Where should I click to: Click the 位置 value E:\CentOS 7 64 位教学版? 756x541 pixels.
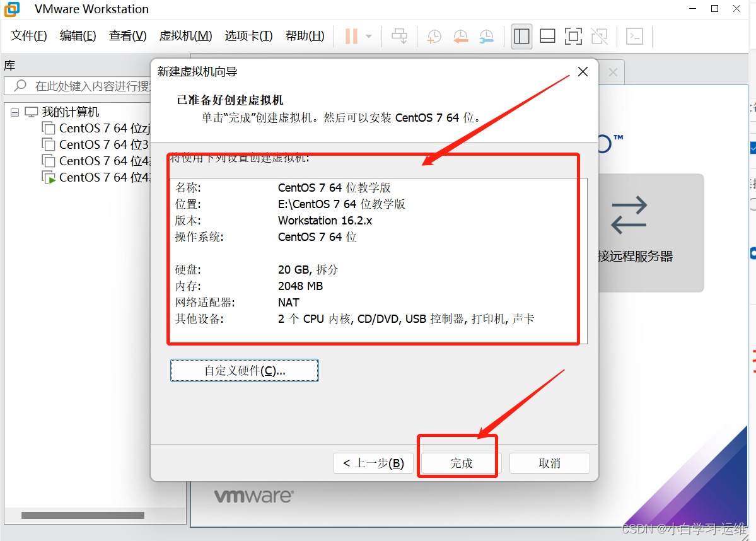click(341, 204)
